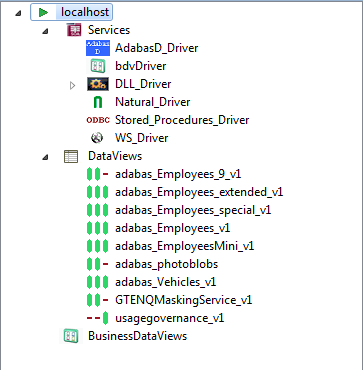363x370 pixels.
Task: Click status icon of adabas_Employees_special_v1
Action: coord(97,210)
